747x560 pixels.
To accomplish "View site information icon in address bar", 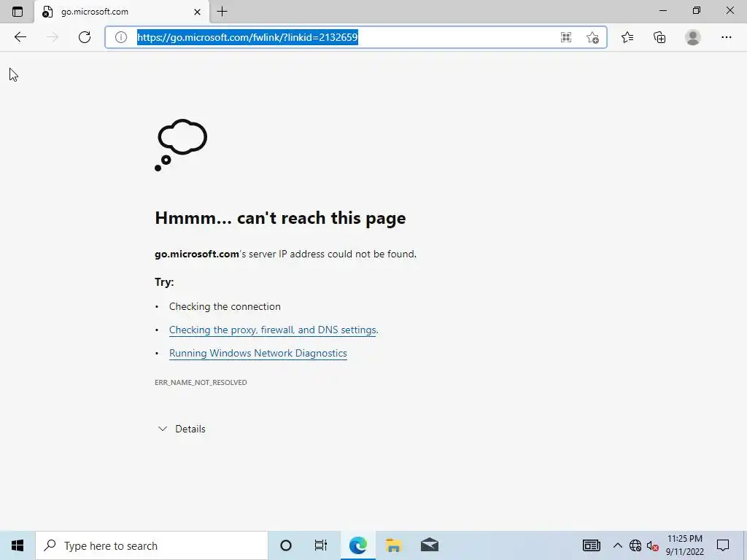I will pos(121,37).
